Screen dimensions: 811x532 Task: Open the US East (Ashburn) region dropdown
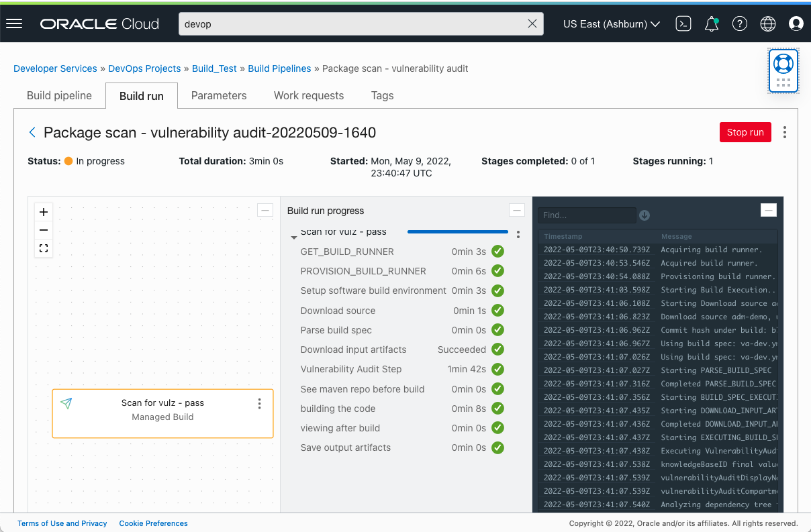coord(610,23)
